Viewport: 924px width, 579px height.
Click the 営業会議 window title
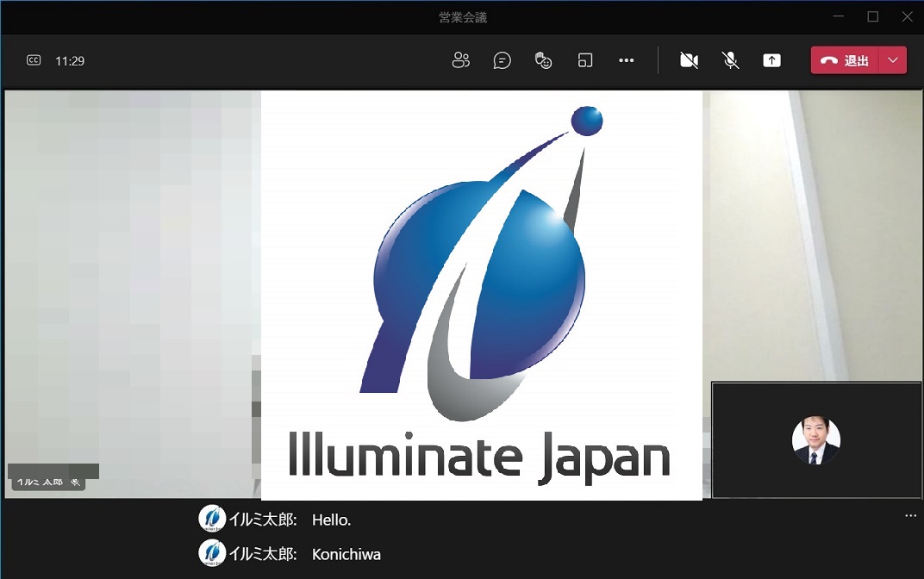pos(463,17)
